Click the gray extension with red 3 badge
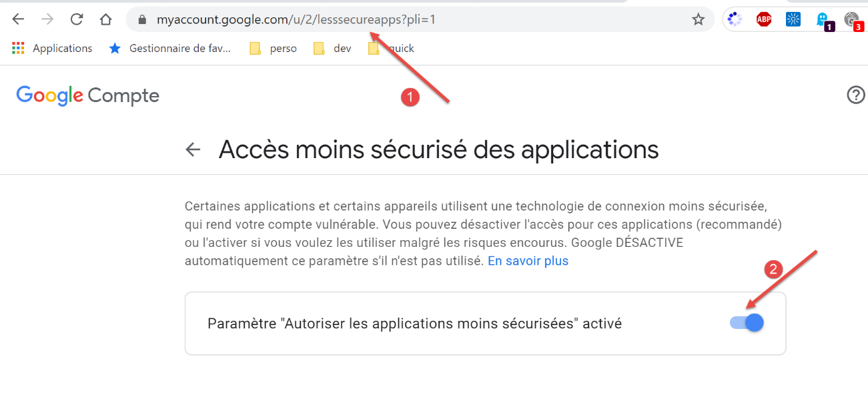This screenshot has width=868, height=395. (x=851, y=20)
